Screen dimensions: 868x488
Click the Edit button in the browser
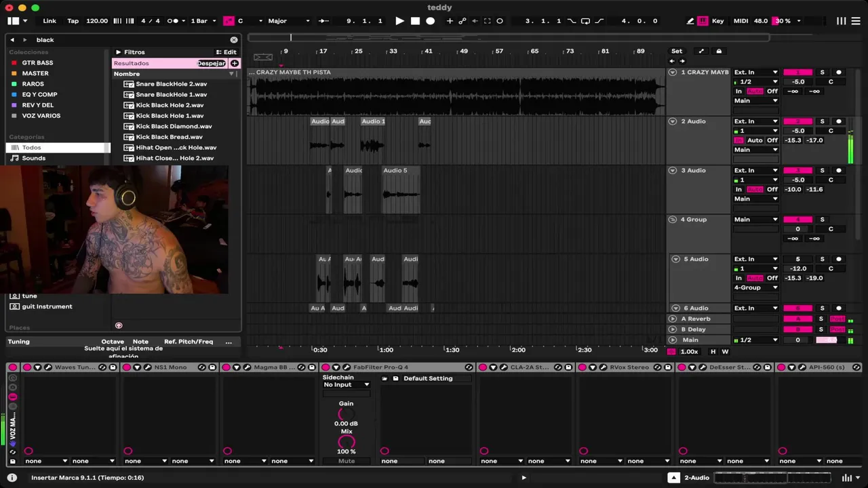tap(226, 52)
